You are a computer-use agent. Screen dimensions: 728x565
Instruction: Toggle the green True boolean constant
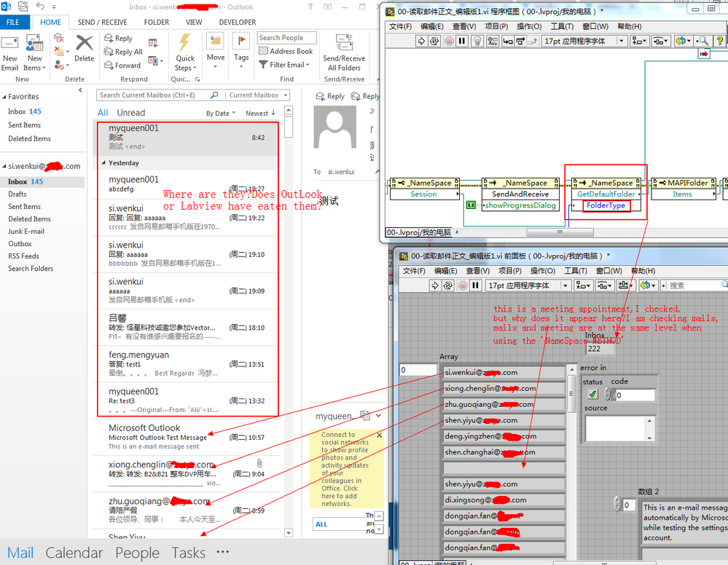coord(471,205)
